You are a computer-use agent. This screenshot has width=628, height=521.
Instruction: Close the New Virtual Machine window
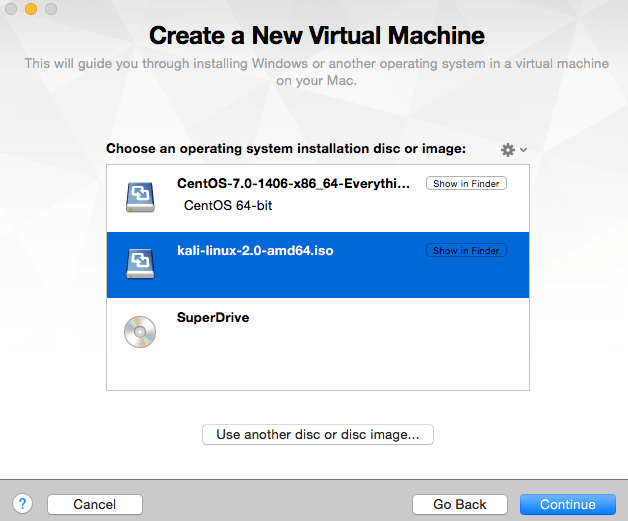(x=11, y=9)
